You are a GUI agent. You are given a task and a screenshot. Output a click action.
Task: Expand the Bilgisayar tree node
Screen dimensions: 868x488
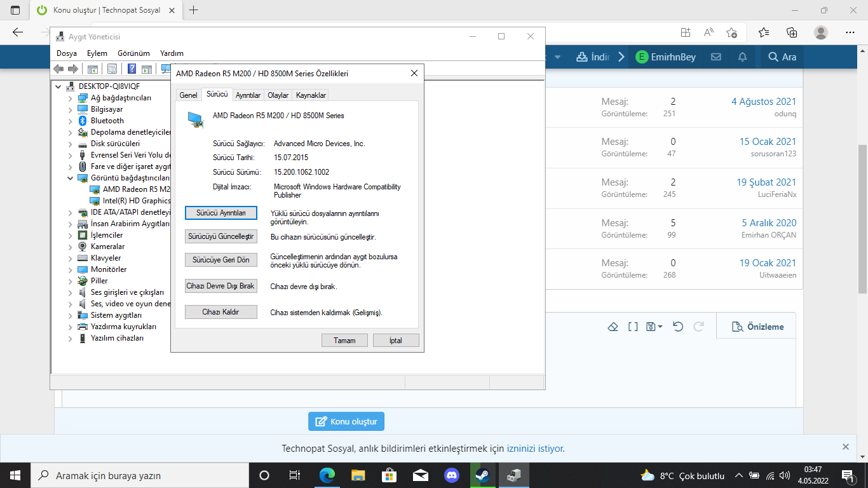pyautogui.click(x=71, y=109)
